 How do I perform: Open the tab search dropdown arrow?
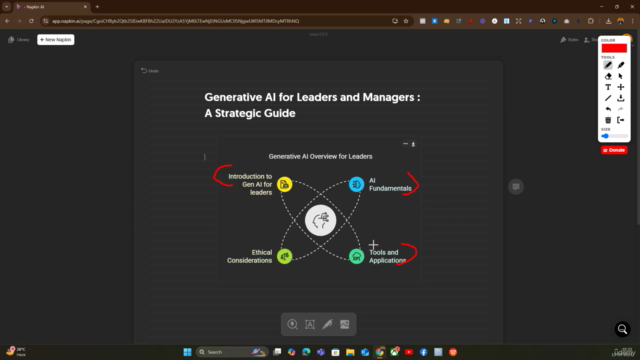7,7
